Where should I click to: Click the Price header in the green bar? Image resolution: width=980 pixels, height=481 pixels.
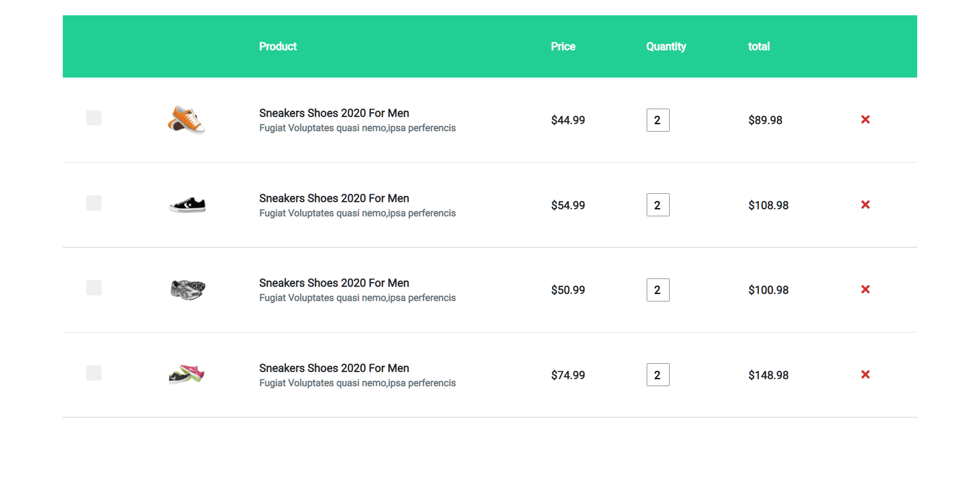pyautogui.click(x=562, y=46)
